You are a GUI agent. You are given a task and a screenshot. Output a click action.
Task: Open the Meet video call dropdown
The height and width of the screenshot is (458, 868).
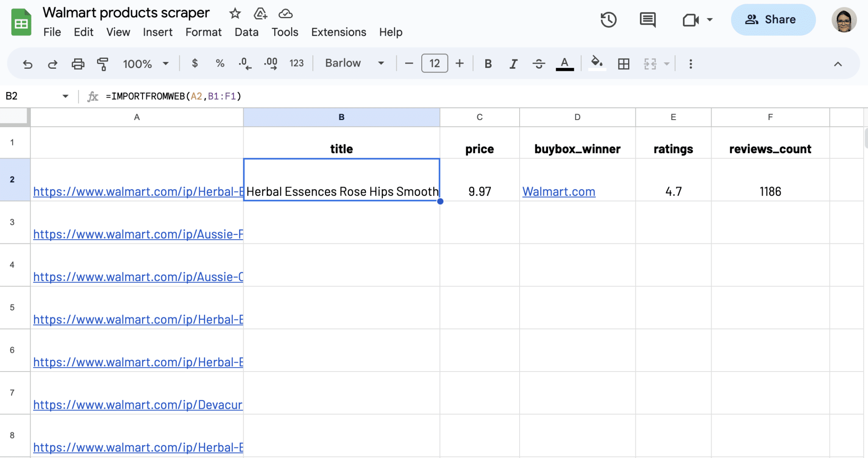[x=710, y=20]
